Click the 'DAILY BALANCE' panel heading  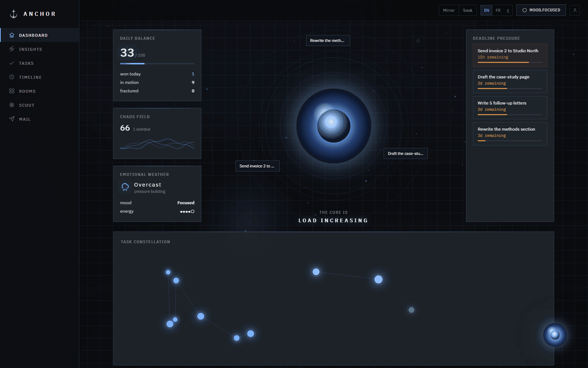point(137,38)
